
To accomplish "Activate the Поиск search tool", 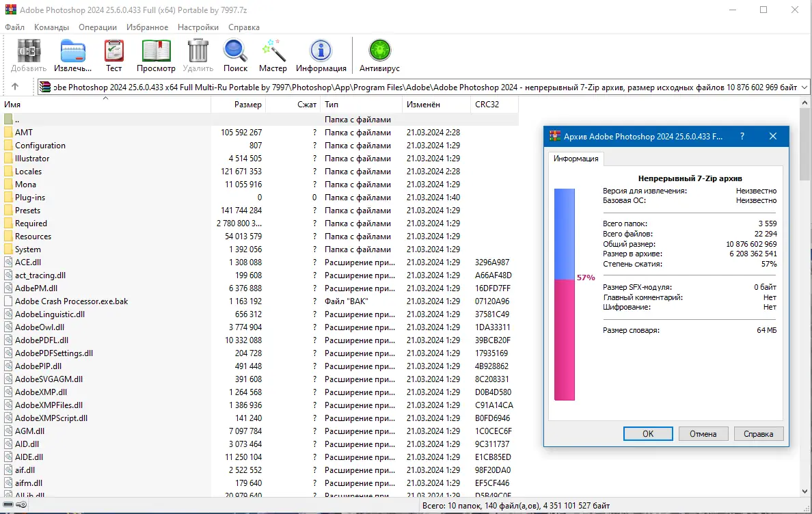I will pos(235,55).
